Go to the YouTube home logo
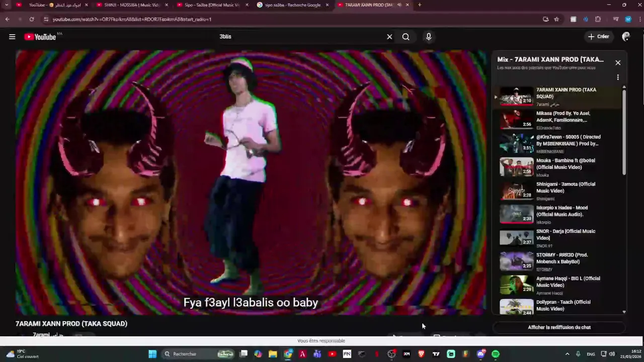This screenshot has width=644, height=362. coord(40,37)
